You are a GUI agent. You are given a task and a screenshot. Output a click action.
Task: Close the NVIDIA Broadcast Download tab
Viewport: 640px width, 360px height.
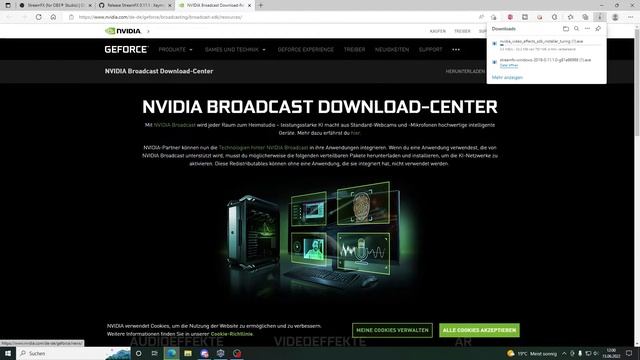[249, 5]
